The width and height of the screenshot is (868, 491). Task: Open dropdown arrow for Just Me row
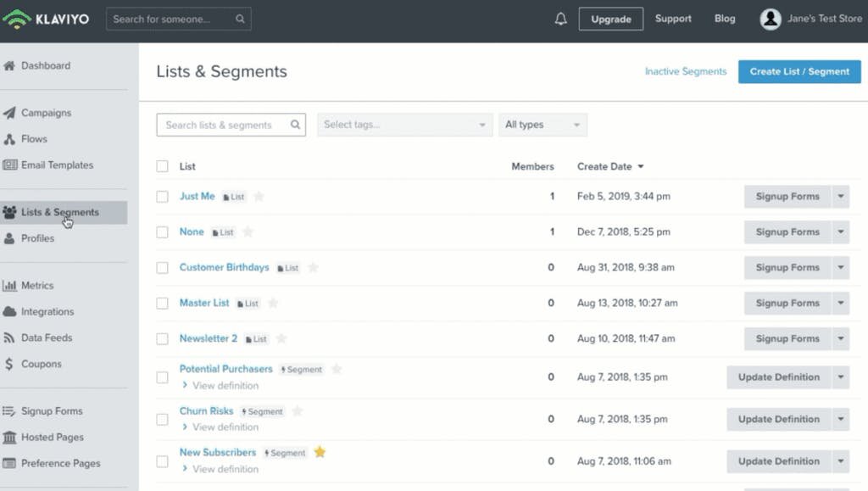pos(840,197)
